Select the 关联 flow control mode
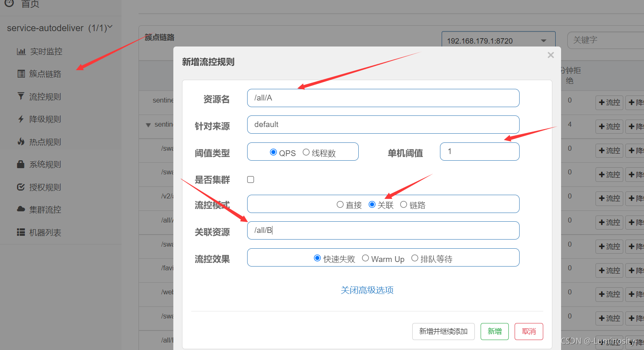 372,204
